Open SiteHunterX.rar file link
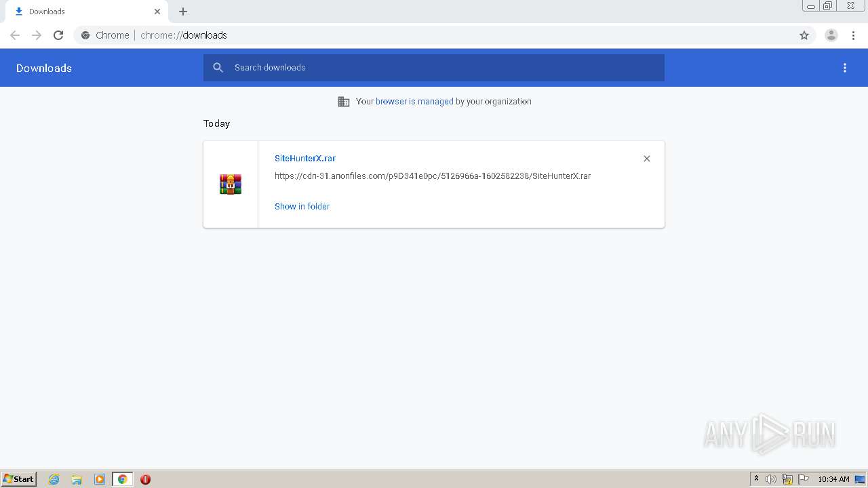868x488 pixels. (305, 158)
